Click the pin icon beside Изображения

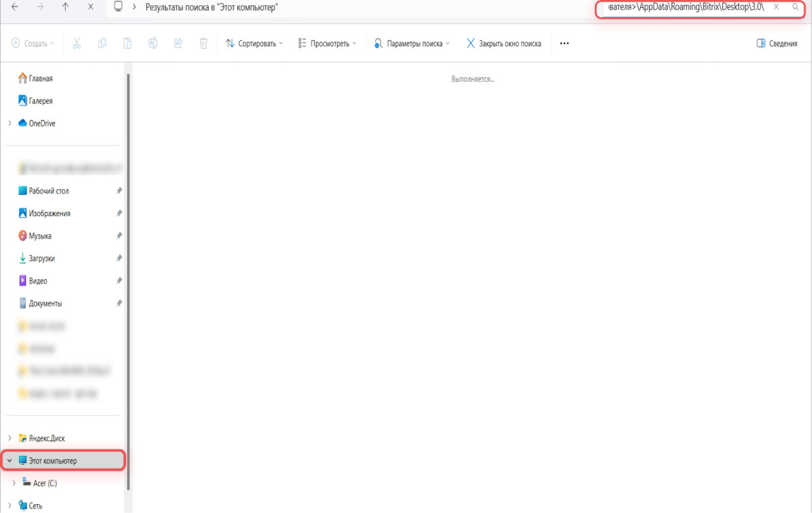pyautogui.click(x=119, y=214)
